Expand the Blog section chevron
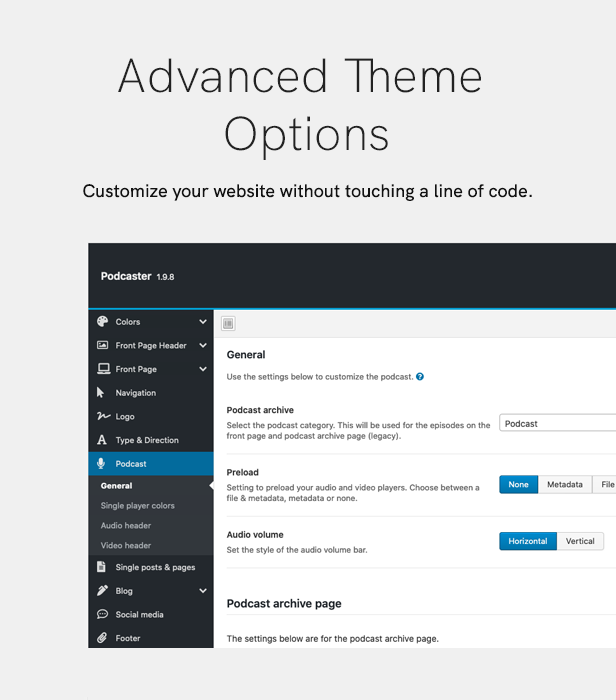 tap(203, 591)
